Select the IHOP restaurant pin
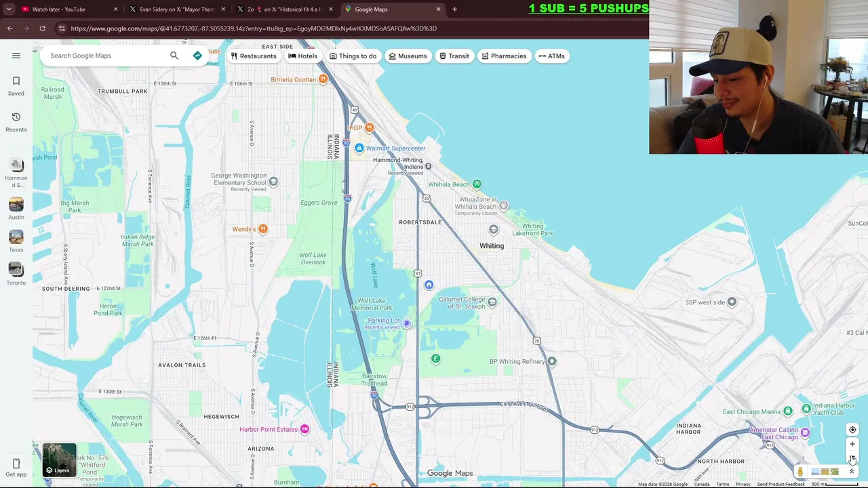 [369, 127]
